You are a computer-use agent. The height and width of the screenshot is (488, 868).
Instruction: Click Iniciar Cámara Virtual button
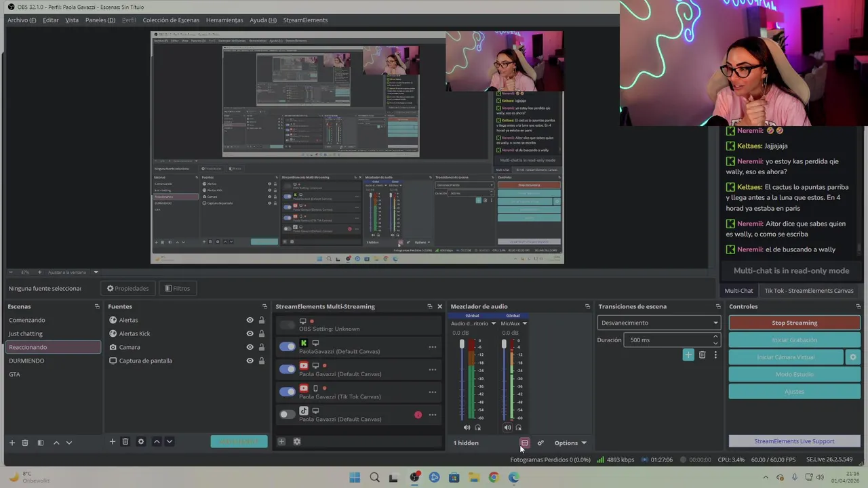coord(786,357)
